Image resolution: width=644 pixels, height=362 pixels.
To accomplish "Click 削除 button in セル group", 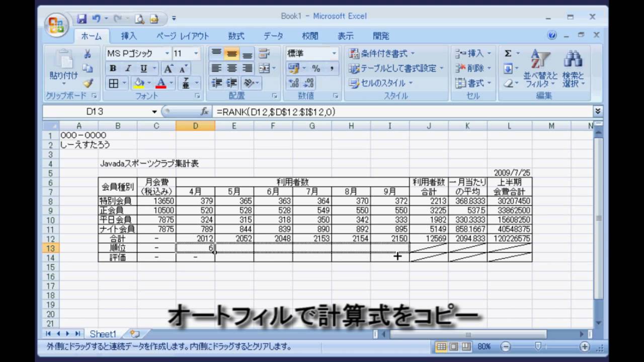I will (473, 68).
